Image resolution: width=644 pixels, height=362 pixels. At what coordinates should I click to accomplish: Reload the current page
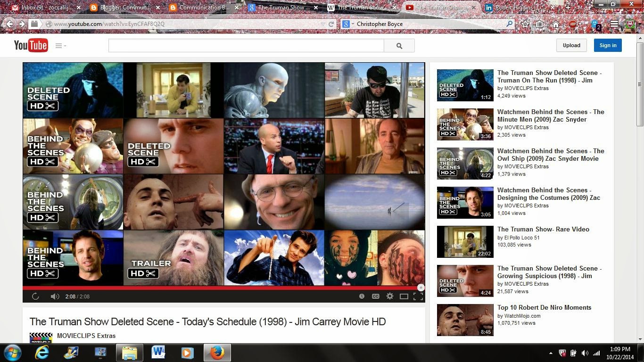[331, 24]
